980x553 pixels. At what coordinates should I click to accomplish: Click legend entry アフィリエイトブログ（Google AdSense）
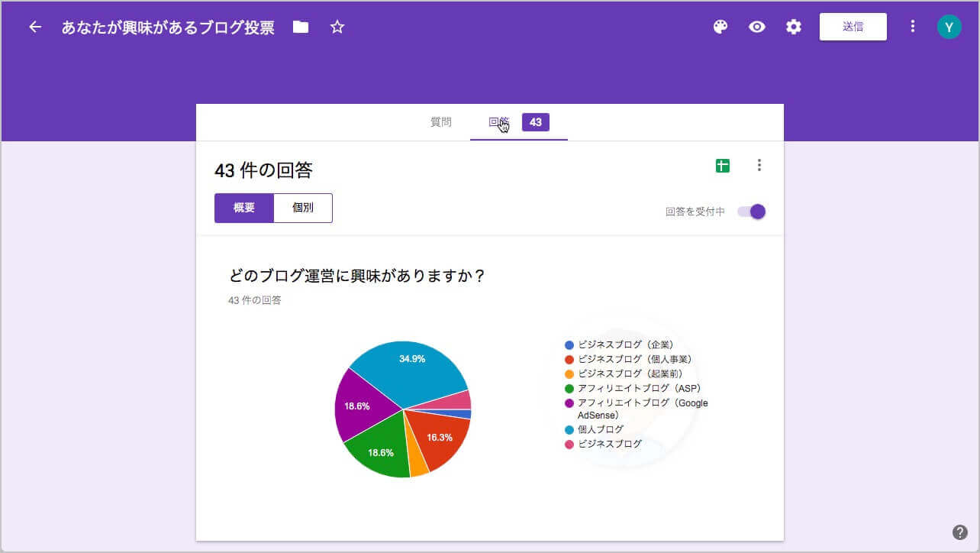tap(643, 409)
